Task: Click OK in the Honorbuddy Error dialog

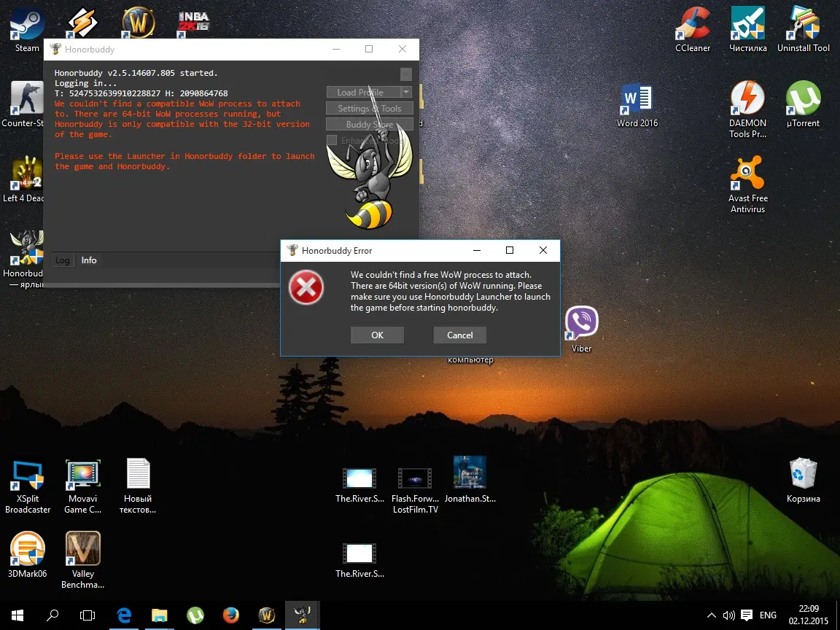Action: [x=377, y=335]
